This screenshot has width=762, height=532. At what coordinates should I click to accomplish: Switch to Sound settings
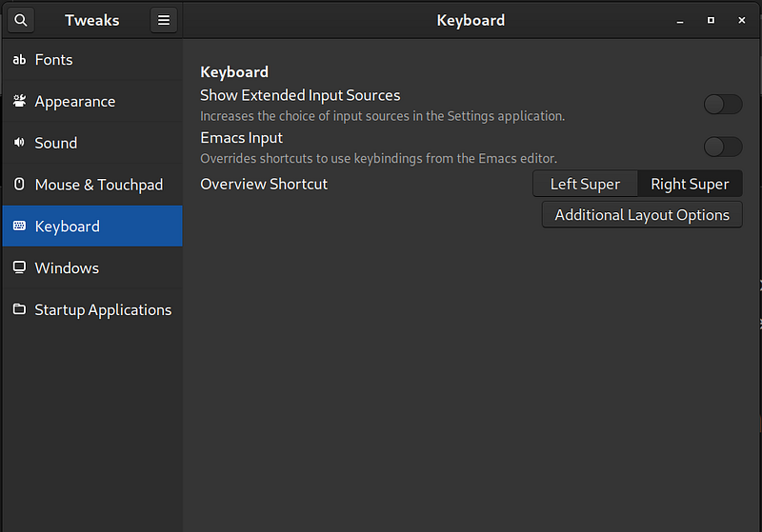92,143
